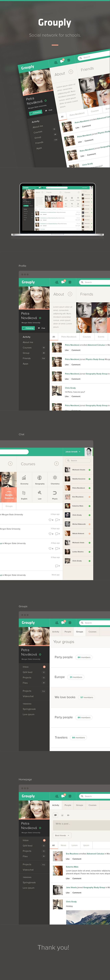The height and width of the screenshot is (980, 110).
Task: Expand Courses section arrow in Chat screen
Action: [56, 464]
